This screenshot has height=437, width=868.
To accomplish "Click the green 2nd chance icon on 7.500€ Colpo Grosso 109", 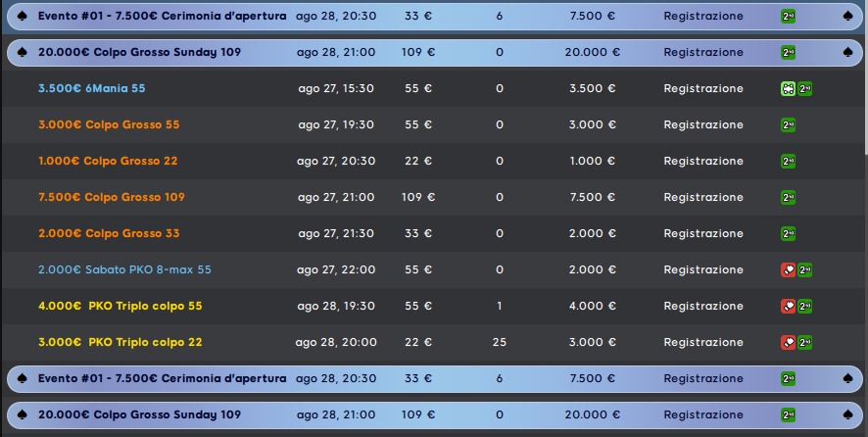I will pyautogui.click(x=788, y=197).
